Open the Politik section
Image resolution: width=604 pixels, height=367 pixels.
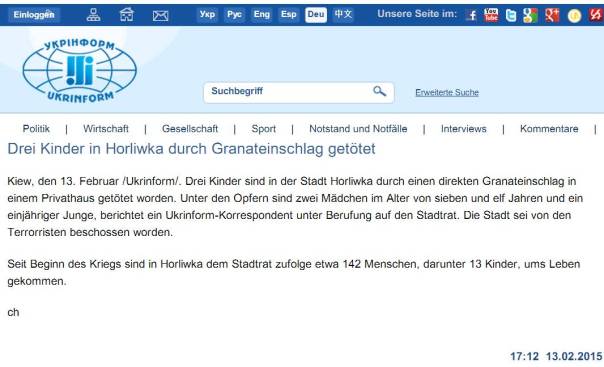[x=36, y=129]
